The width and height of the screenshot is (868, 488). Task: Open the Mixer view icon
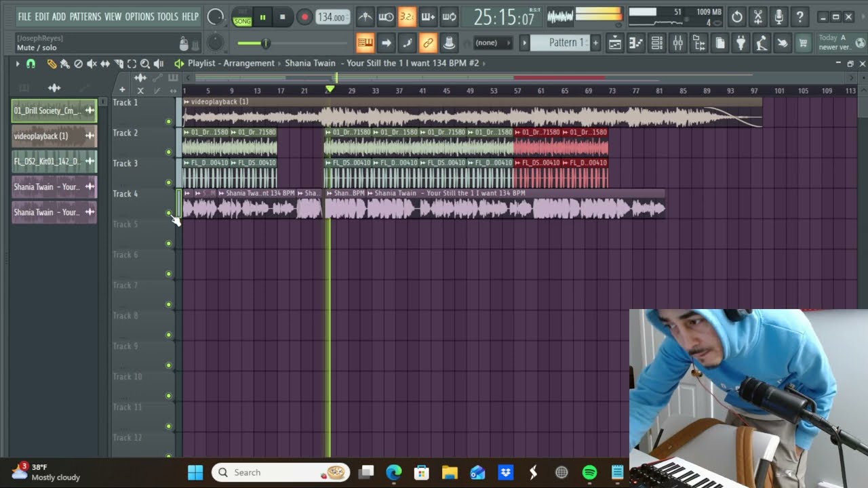coord(677,43)
